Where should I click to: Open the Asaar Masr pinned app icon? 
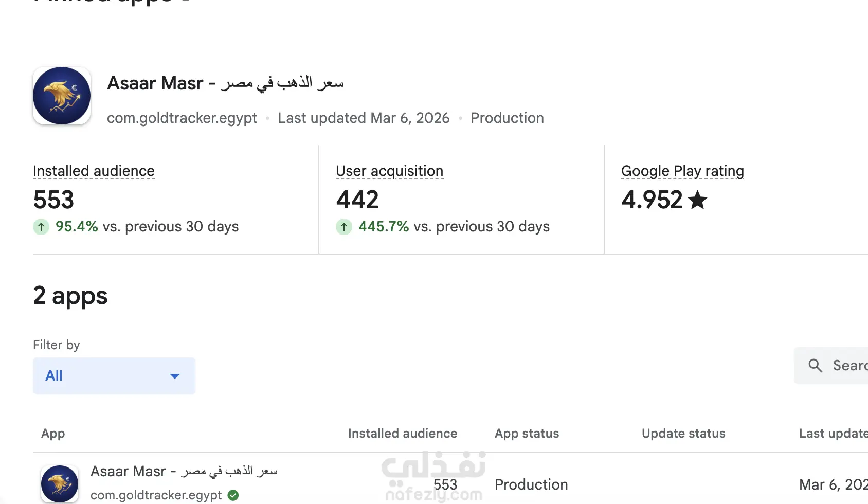[62, 96]
